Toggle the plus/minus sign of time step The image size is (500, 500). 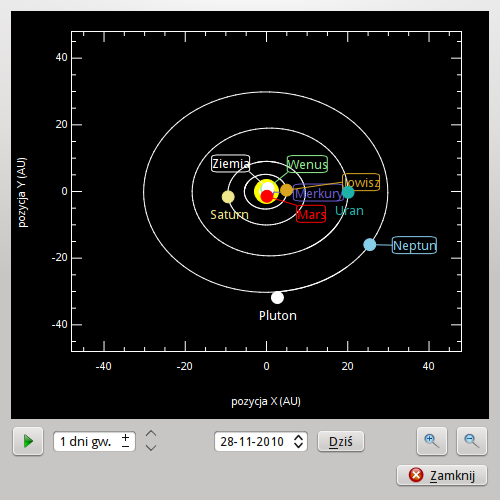click(x=125, y=441)
